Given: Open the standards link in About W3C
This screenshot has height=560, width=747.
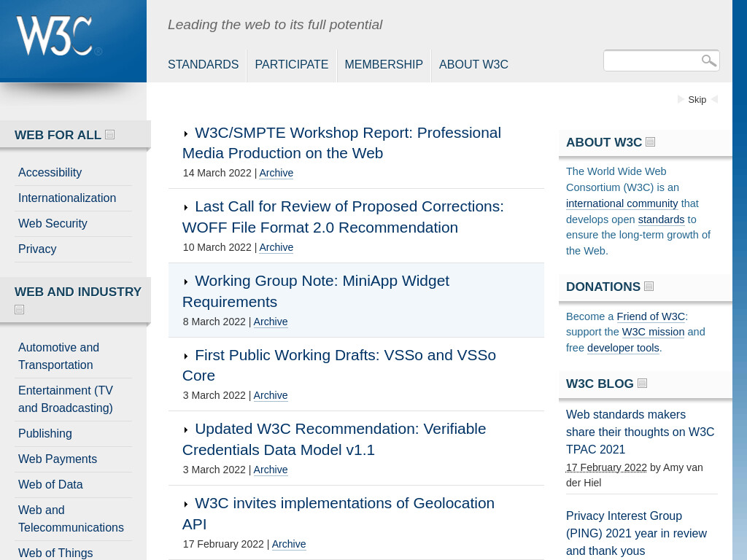Looking at the screenshot, I should [661, 219].
